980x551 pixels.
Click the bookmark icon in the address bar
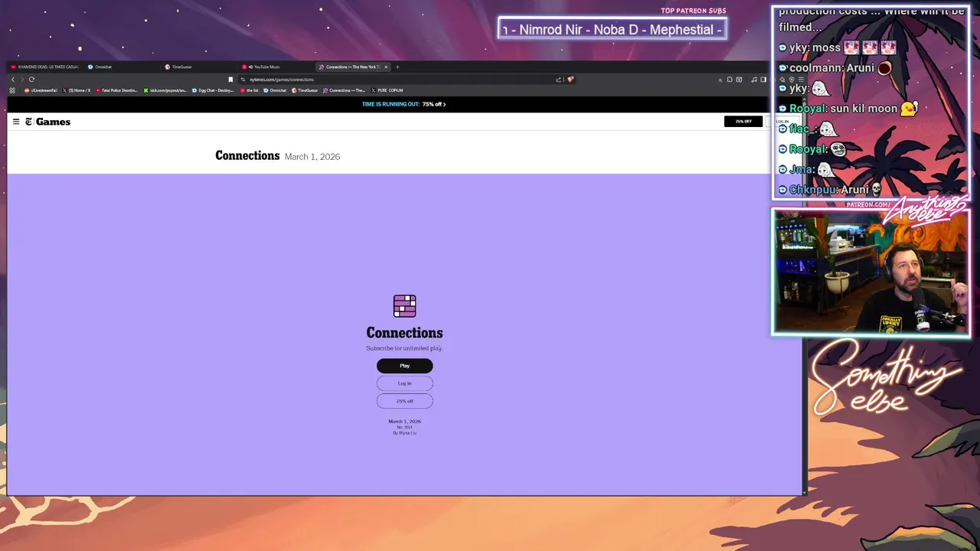tap(230, 80)
